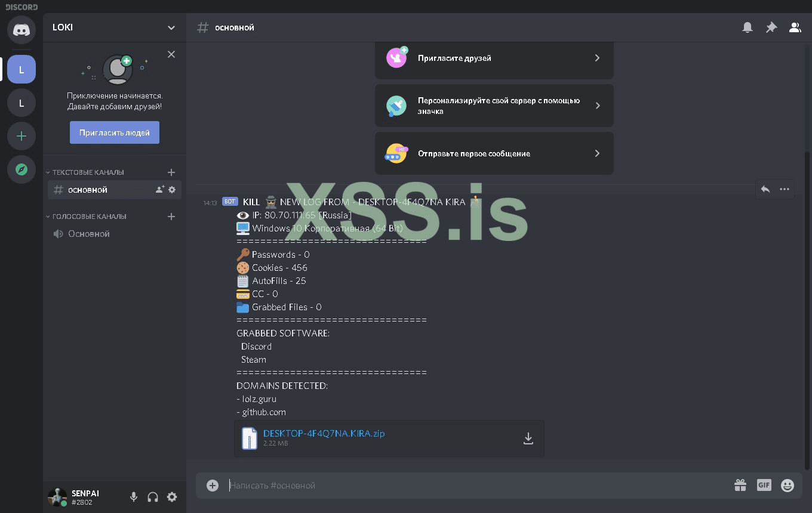Viewport: 812px width, 513px height.
Task: Mute the microphone
Action: [x=134, y=497]
